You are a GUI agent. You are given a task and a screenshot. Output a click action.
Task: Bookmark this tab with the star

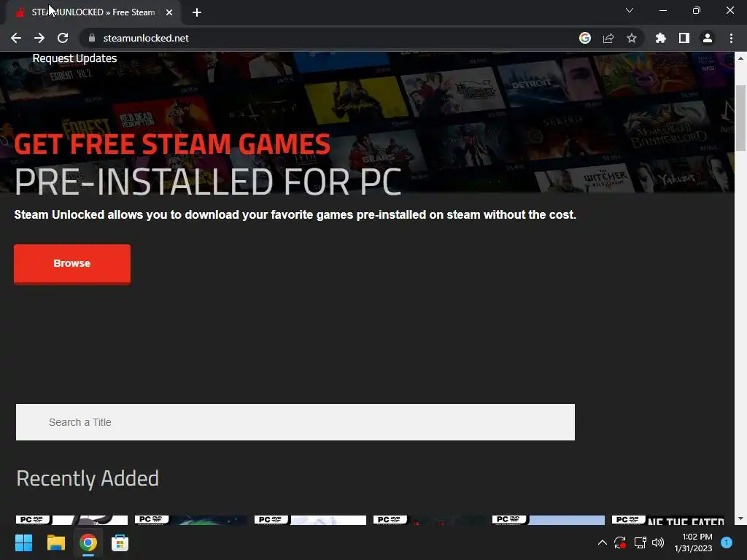coord(632,38)
